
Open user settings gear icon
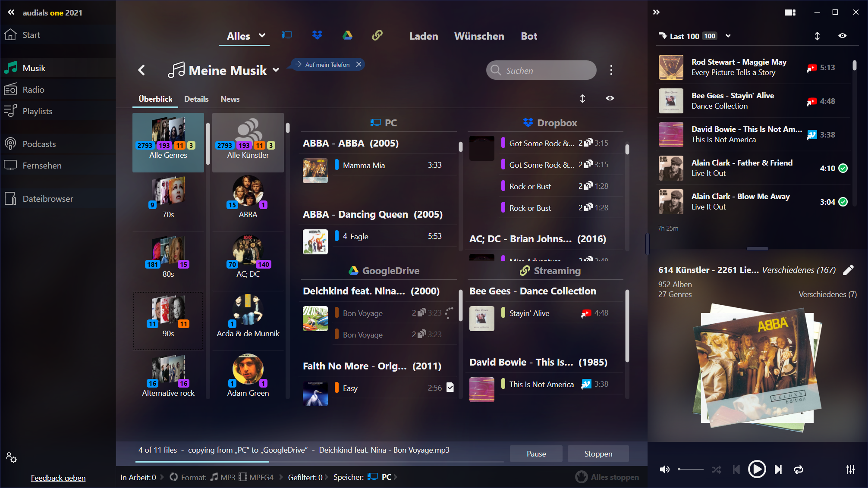tap(11, 457)
